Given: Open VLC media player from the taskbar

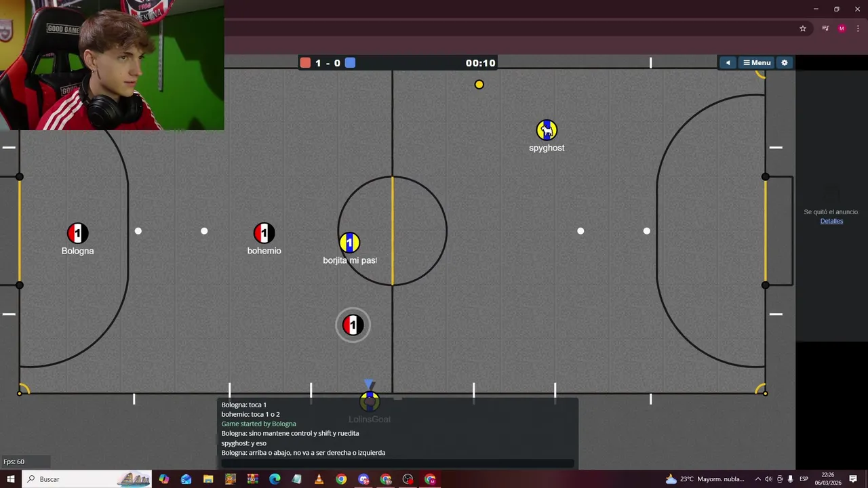Looking at the screenshot, I should pos(319,479).
